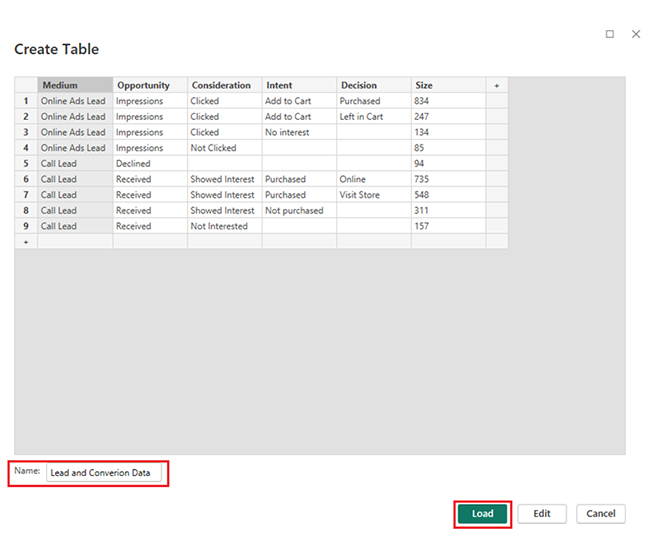This screenshot has height=553, width=650.
Task: Click the 'Not Interested' cell in row 9
Action: click(224, 226)
